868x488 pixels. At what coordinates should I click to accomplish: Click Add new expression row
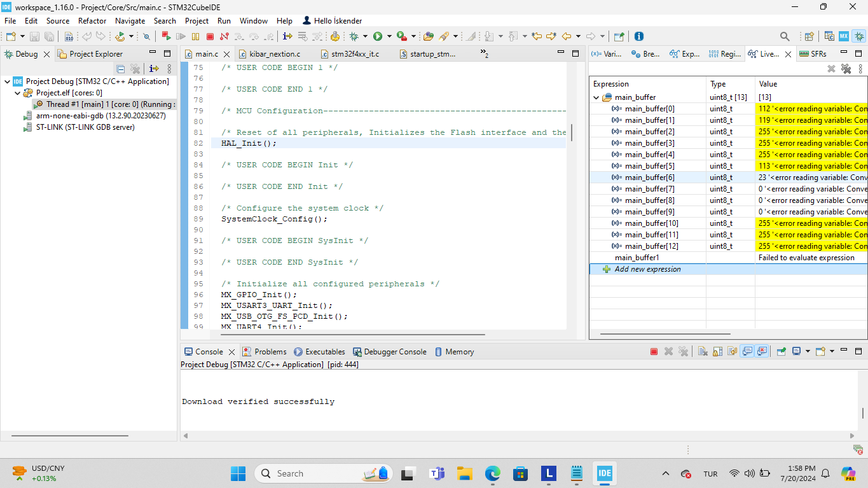(647, 269)
